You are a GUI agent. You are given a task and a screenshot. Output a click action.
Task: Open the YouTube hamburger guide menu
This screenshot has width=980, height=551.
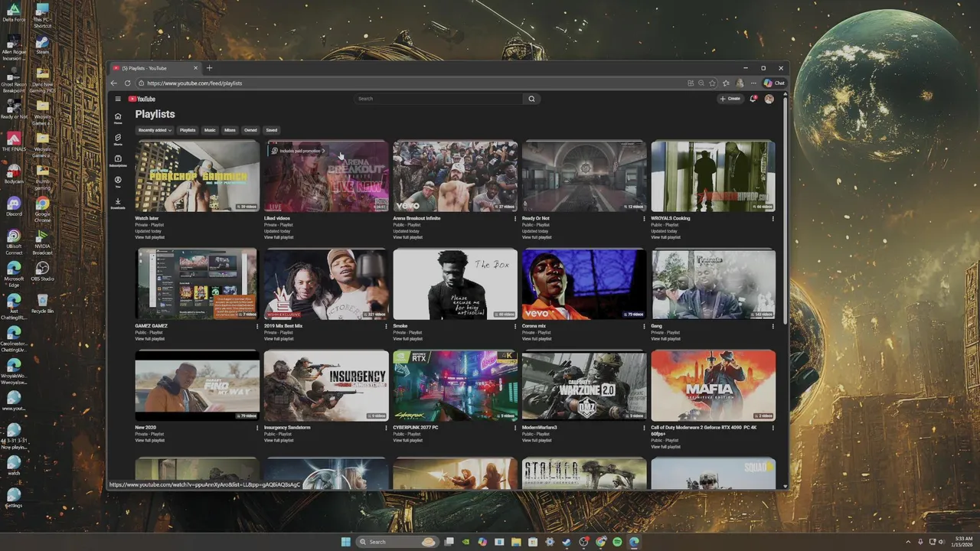118,99
